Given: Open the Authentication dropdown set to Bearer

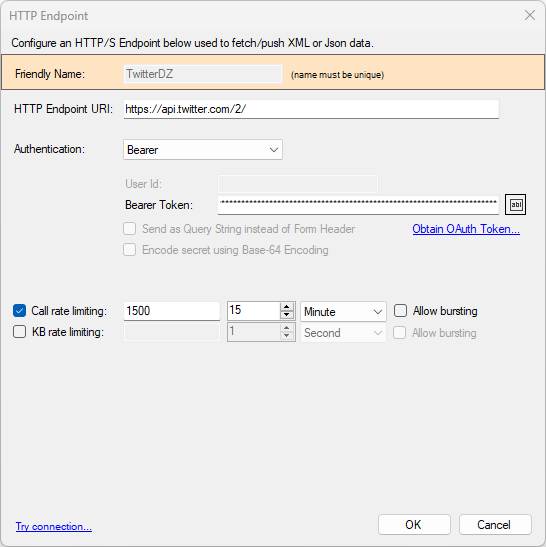Looking at the screenshot, I should (x=203, y=150).
